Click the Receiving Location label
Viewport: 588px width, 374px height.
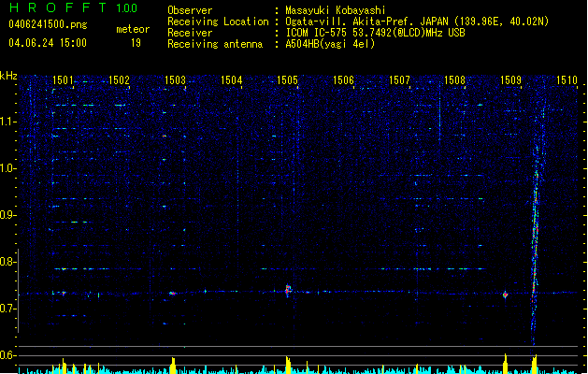point(218,22)
